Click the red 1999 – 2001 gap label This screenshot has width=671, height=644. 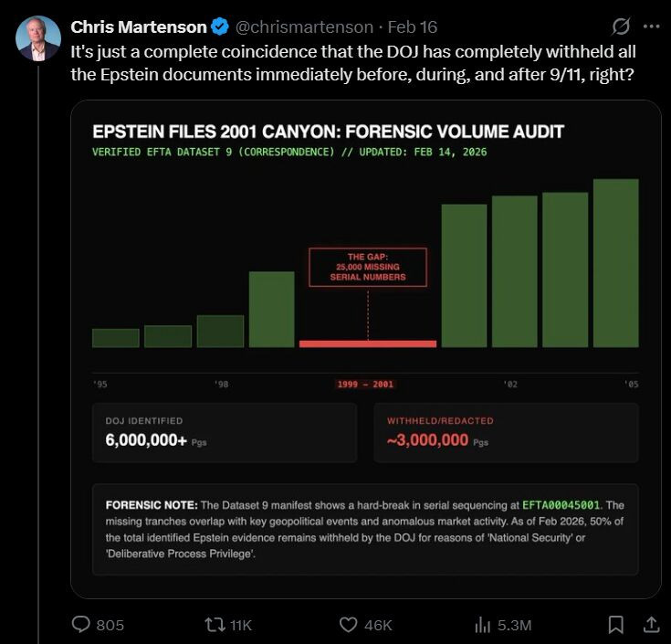click(x=365, y=385)
